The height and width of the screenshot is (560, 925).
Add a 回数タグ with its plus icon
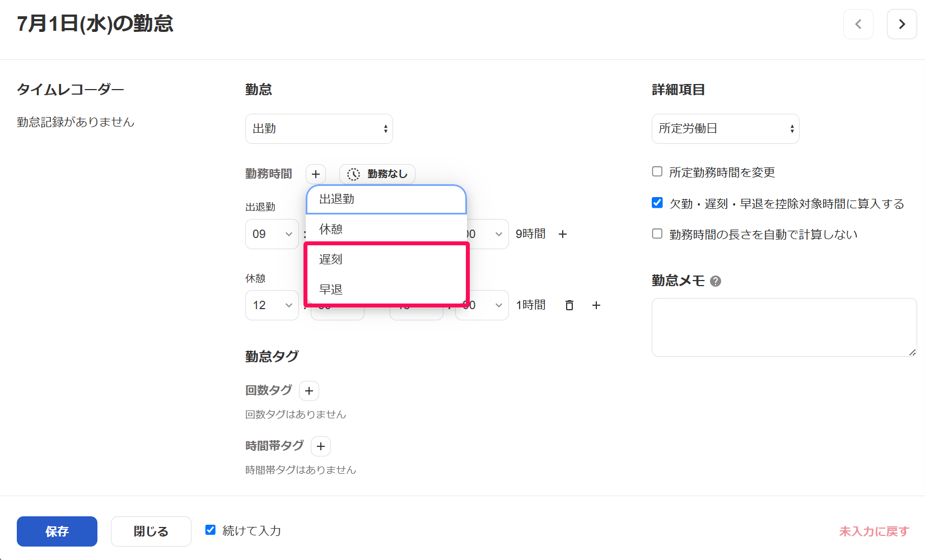click(x=309, y=391)
